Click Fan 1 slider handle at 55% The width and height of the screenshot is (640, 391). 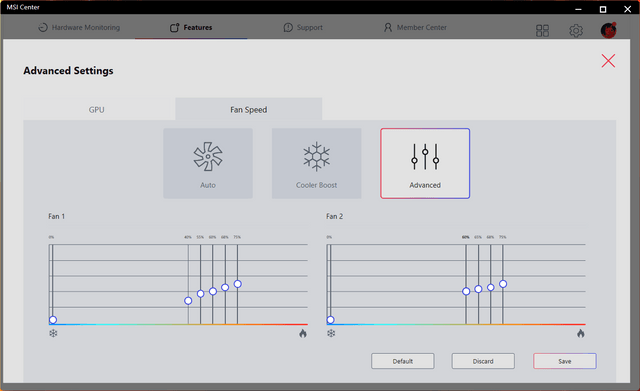tap(200, 293)
